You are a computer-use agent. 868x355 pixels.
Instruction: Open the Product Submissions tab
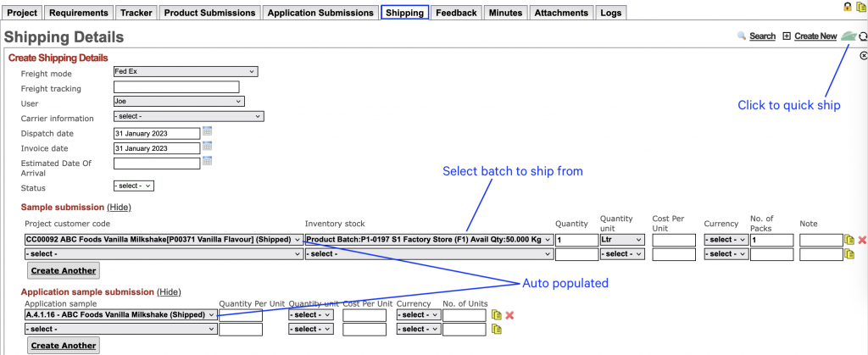[x=209, y=13]
